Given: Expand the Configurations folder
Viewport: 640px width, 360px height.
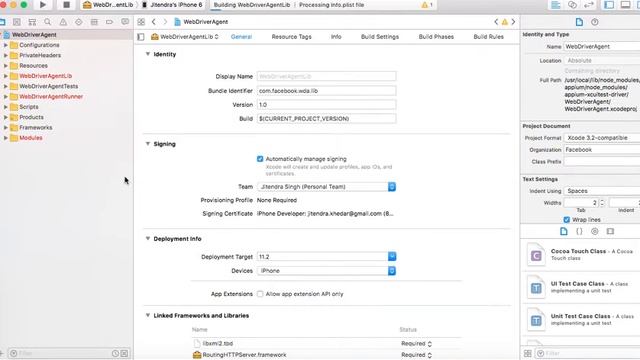Looking at the screenshot, I should point(6,45).
